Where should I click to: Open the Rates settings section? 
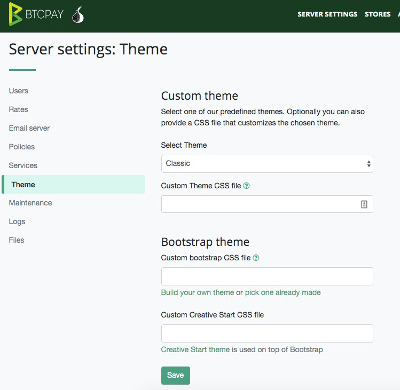click(x=18, y=109)
